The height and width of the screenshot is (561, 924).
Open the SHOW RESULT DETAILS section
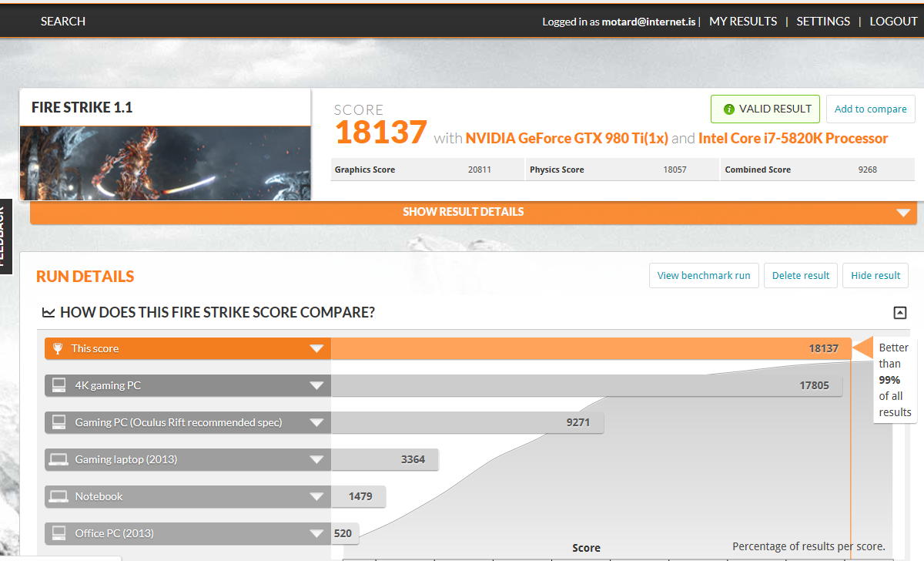click(x=463, y=212)
